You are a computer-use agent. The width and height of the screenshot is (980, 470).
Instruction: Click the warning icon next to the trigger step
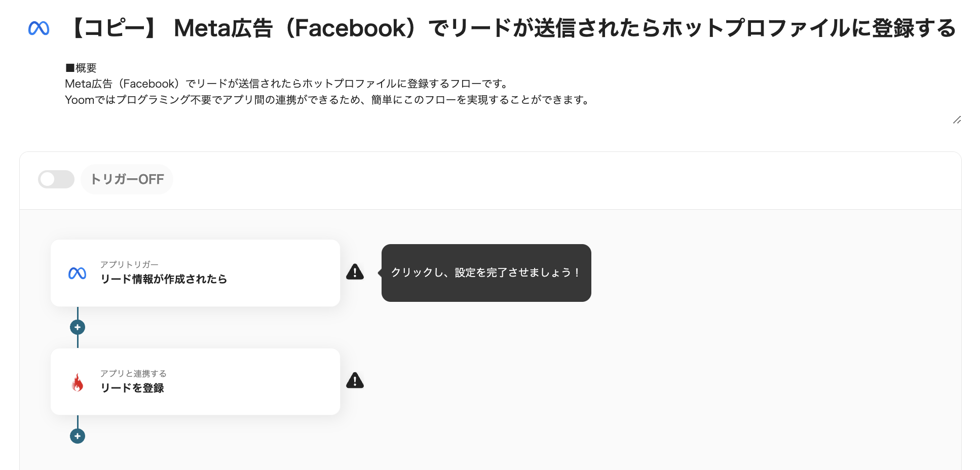point(355,272)
